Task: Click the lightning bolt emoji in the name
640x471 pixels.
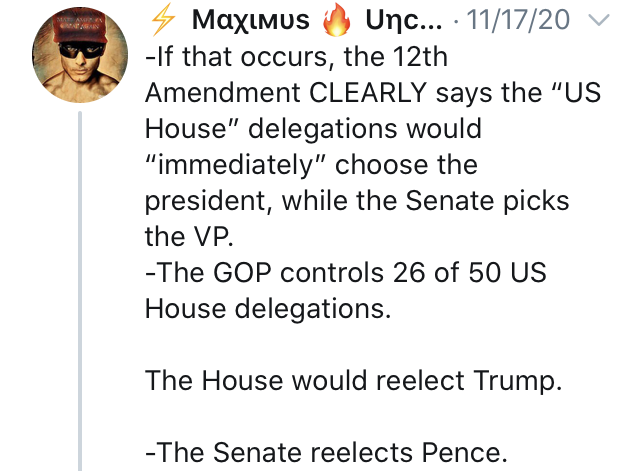Action: coord(163,20)
